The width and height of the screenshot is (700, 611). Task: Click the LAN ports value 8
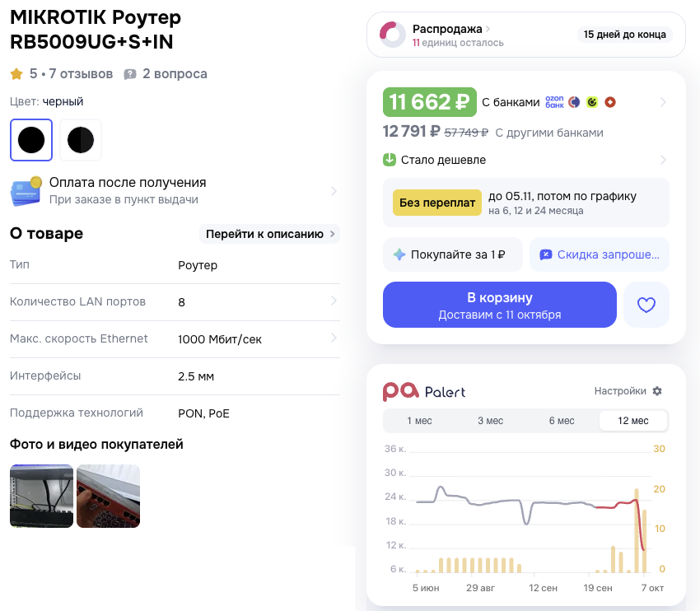point(181,302)
